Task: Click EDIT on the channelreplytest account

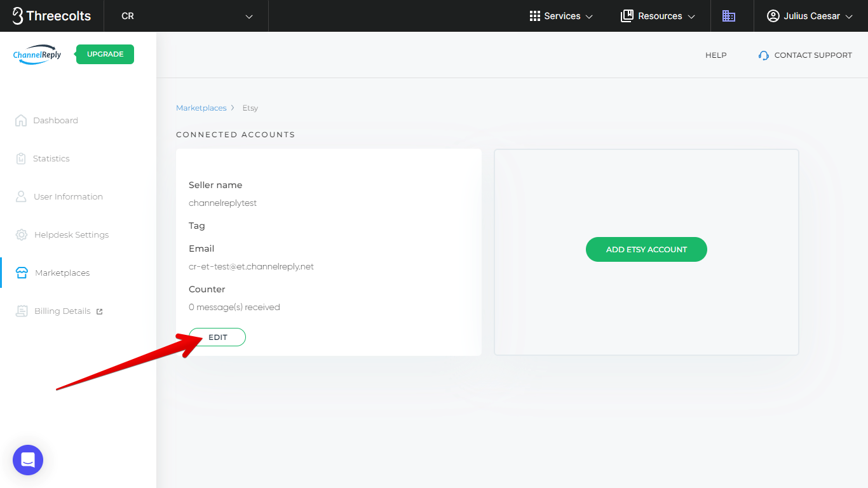Action: click(x=217, y=337)
